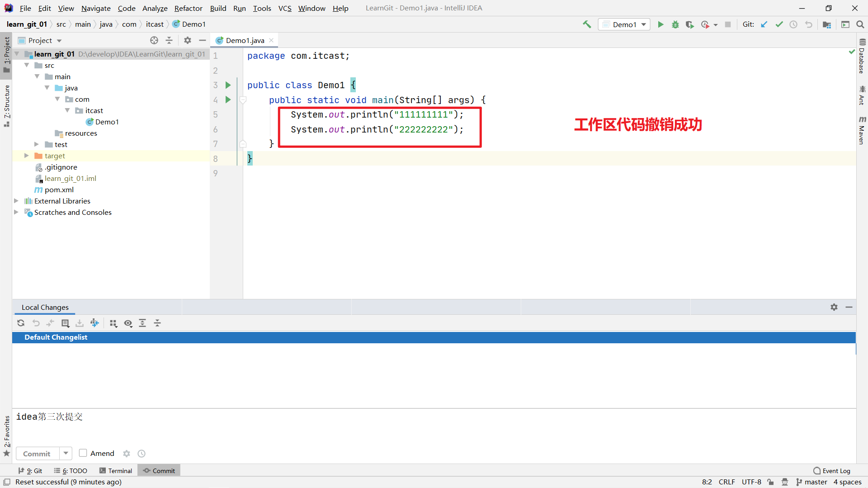Select pom.xml in the project tree

pyautogui.click(x=59, y=190)
